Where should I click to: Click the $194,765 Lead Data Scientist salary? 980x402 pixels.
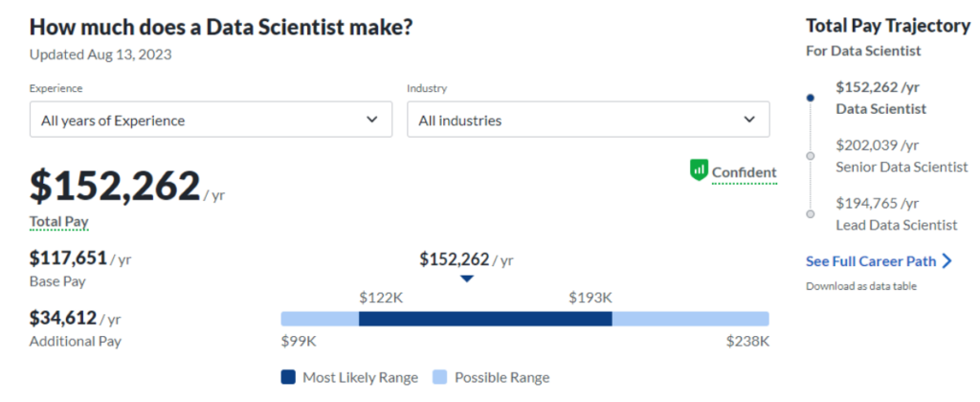coord(877,203)
